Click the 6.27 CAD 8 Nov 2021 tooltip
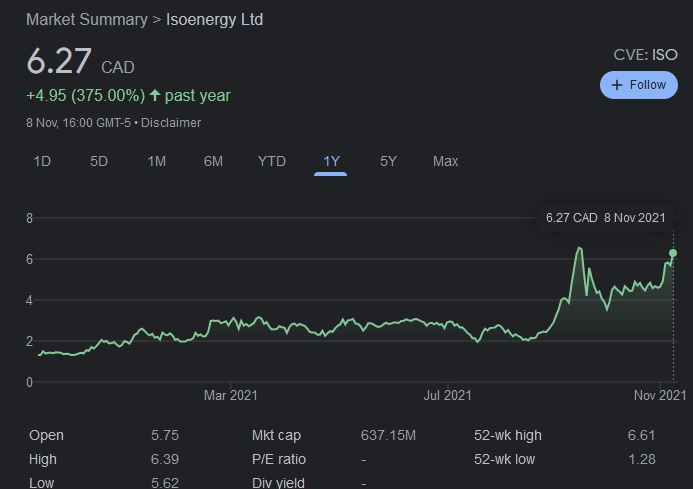 pyautogui.click(x=605, y=218)
